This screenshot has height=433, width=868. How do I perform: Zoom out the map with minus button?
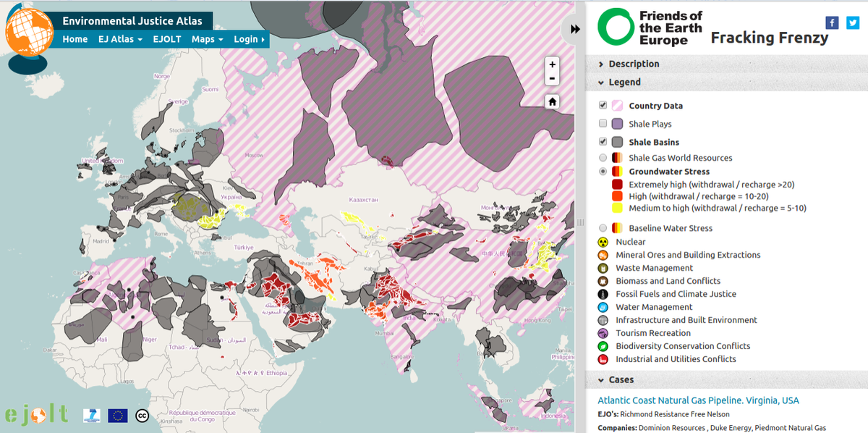pos(553,79)
